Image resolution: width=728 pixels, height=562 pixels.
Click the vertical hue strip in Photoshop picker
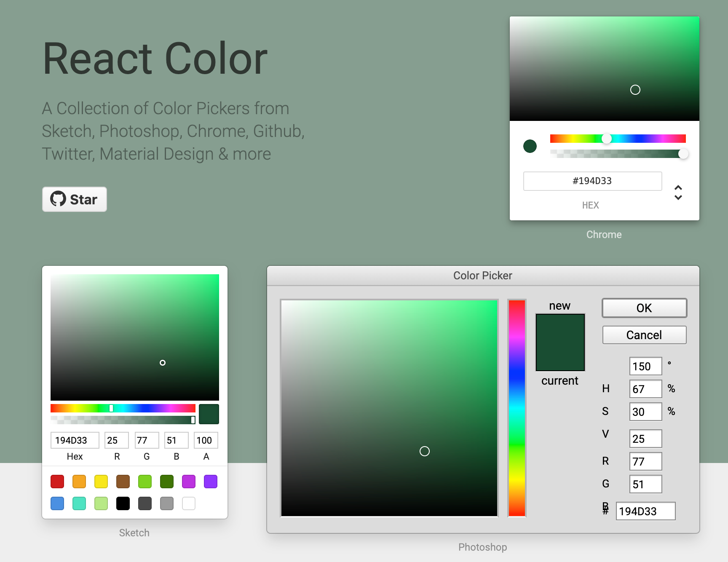click(517, 407)
